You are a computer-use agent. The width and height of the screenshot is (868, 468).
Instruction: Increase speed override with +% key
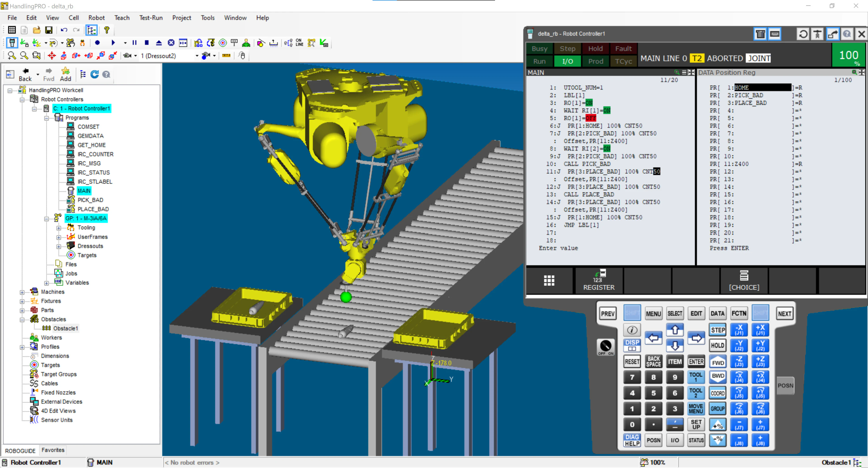(x=717, y=425)
